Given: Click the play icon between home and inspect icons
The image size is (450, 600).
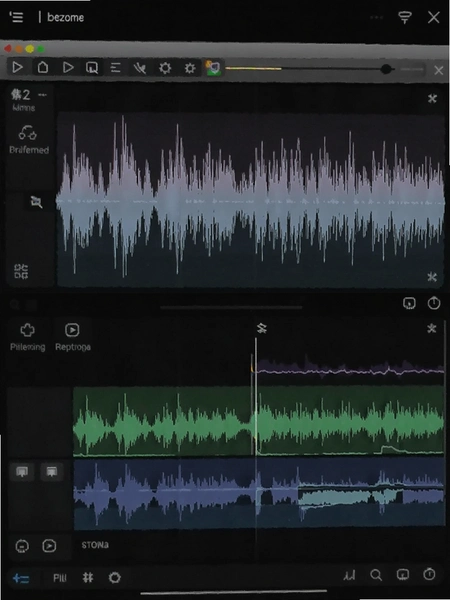Looking at the screenshot, I should (68, 68).
